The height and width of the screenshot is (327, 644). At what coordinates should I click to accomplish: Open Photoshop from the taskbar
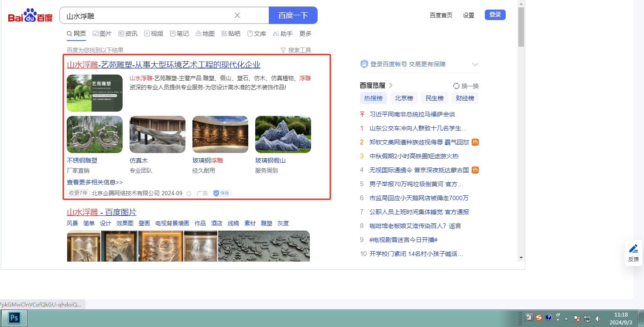coord(14,318)
